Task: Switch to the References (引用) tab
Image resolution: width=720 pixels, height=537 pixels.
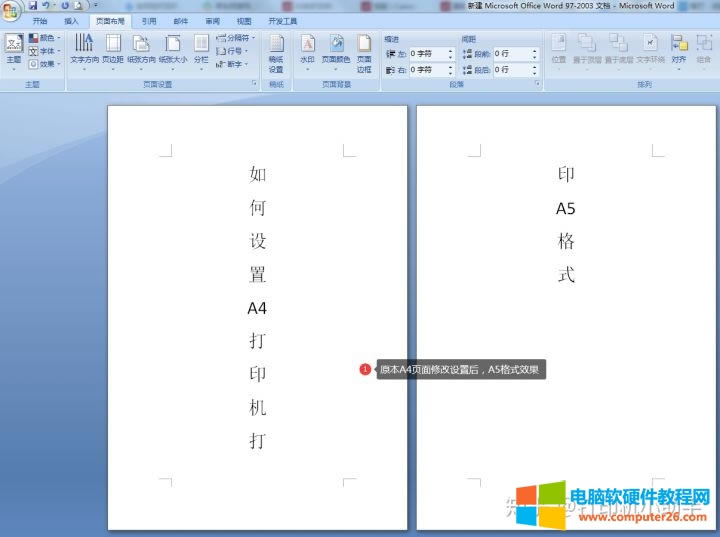Action: point(148,20)
